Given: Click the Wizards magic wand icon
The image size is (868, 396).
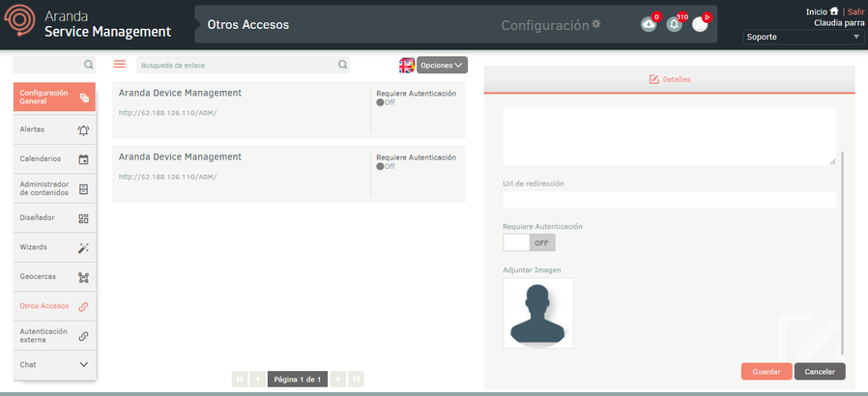Looking at the screenshot, I should [x=83, y=248].
